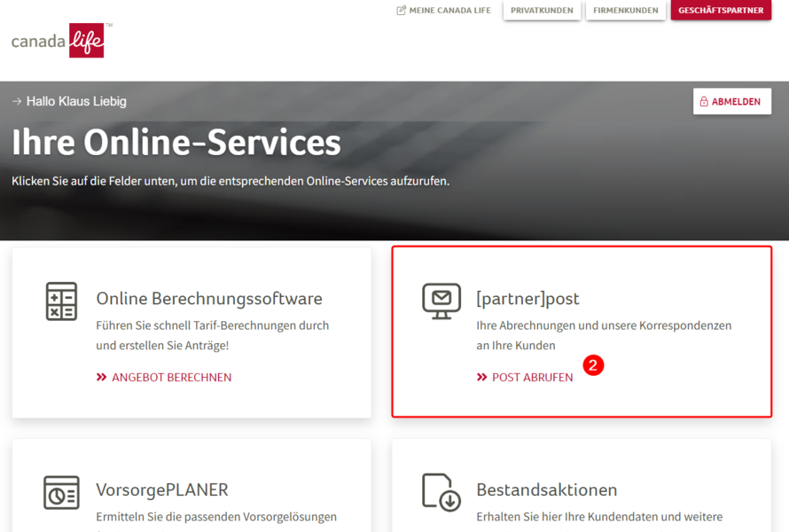The height and width of the screenshot is (532, 789).
Task: Switch to the Firmenkunden tab
Action: (626, 10)
